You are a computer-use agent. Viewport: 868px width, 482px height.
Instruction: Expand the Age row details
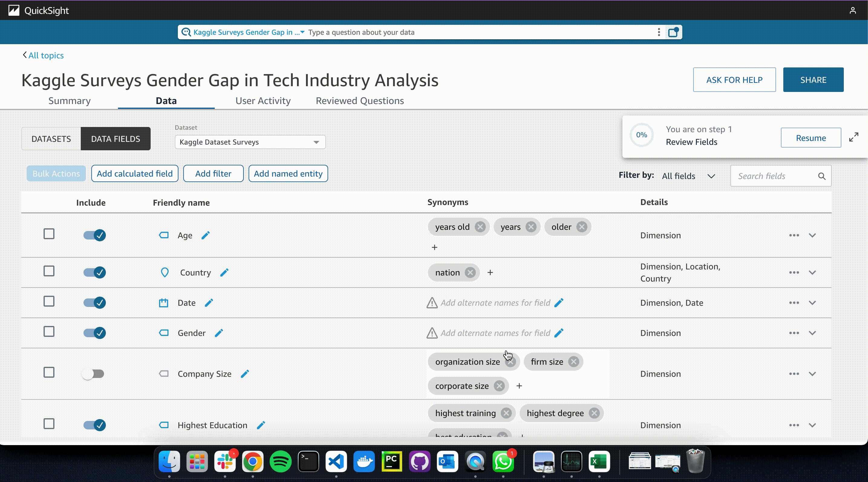pyautogui.click(x=812, y=235)
